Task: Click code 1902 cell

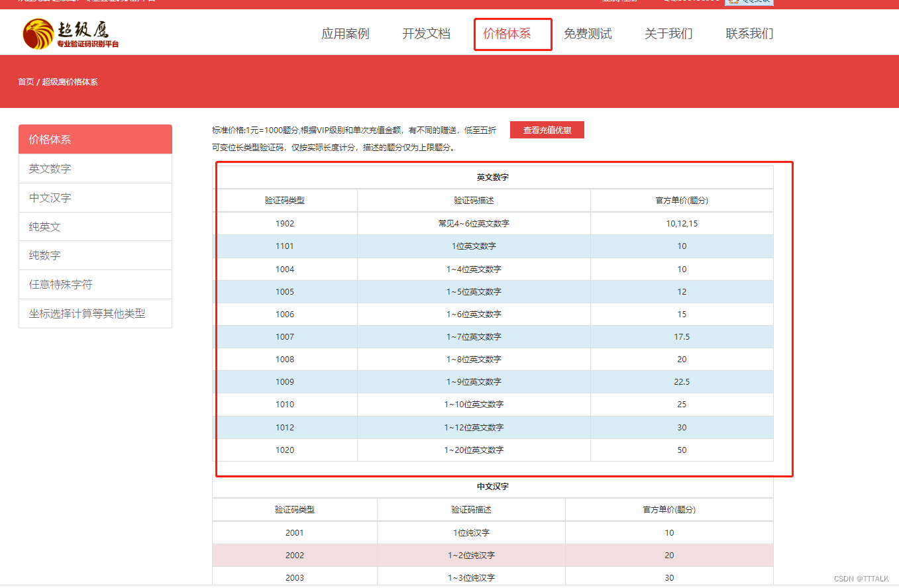Action: pos(285,224)
